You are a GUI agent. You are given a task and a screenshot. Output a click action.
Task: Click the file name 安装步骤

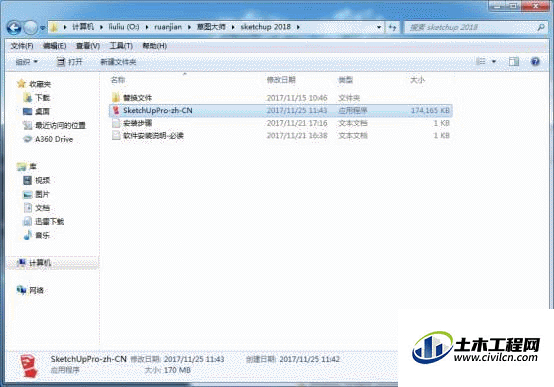coord(137,123)
